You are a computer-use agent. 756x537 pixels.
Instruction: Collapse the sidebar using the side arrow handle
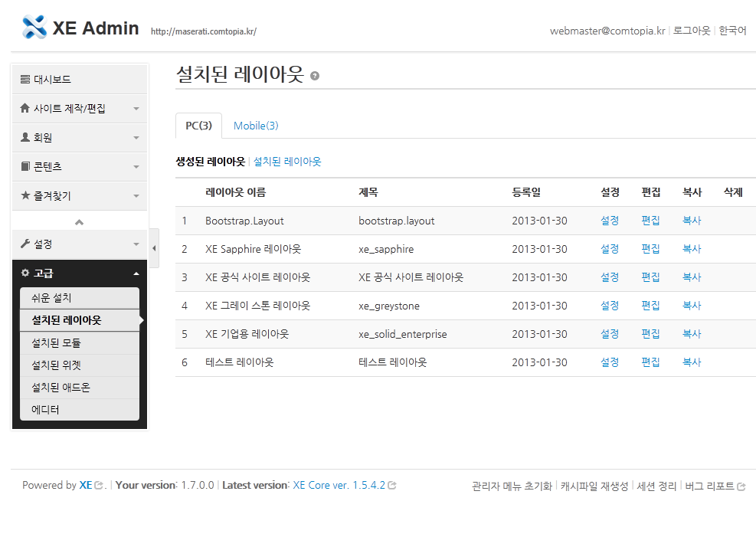(154, 247)
